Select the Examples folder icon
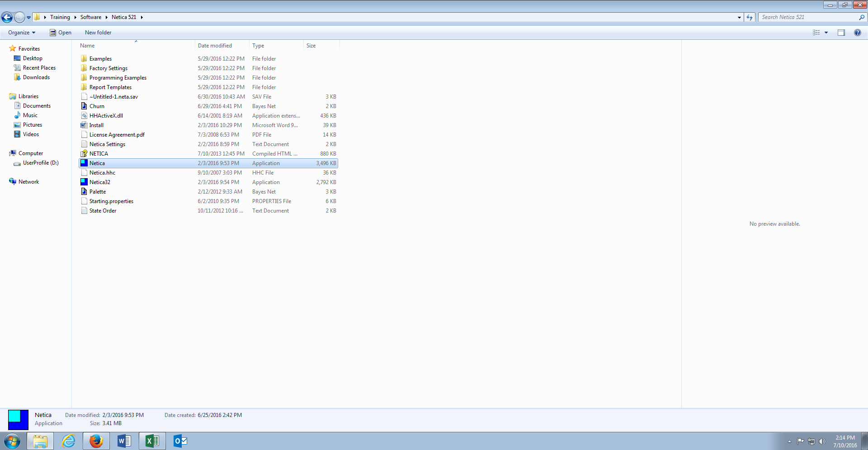Viewport: 868px width, 450px height. (x=84, y=58)
